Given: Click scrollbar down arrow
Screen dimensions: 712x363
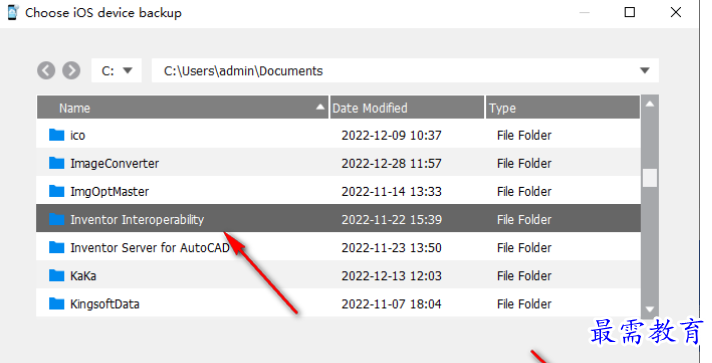Looking at the screenshot, I should pos(650,309).
